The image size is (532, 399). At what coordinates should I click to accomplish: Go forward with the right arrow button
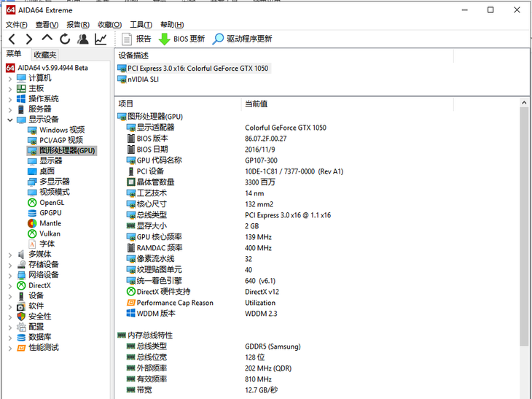tap(29, 39)
